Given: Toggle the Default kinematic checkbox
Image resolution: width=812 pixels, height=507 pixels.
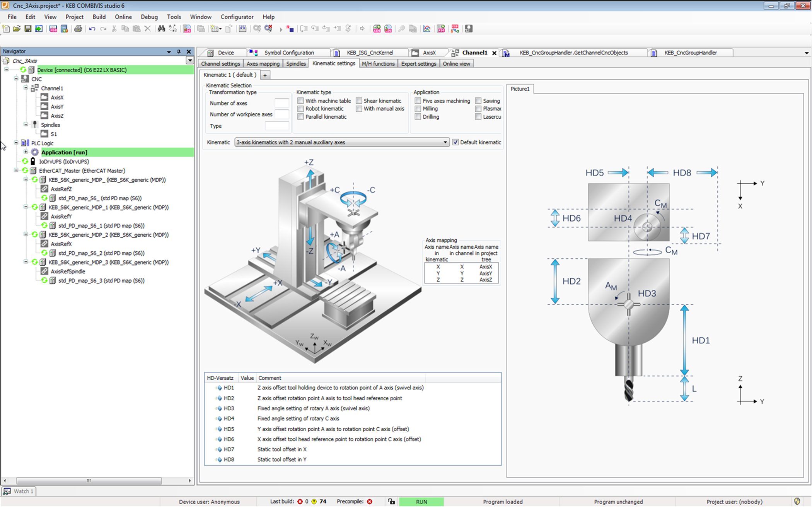Looking at the screenshot, I should tap(455, 142).
